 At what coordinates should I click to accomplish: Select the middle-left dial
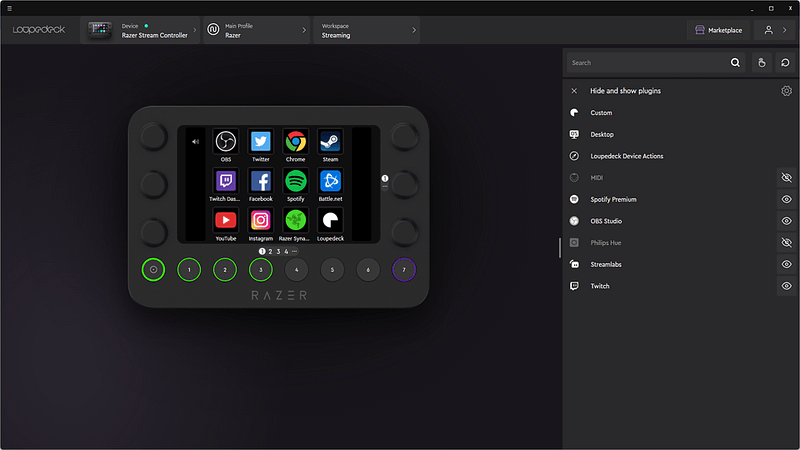(154, 184)
